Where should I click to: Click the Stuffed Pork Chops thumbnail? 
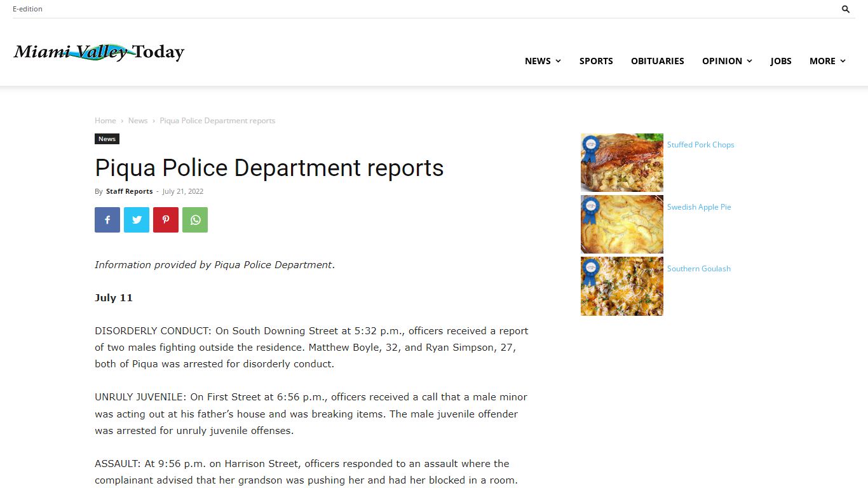tap(622, 163)
